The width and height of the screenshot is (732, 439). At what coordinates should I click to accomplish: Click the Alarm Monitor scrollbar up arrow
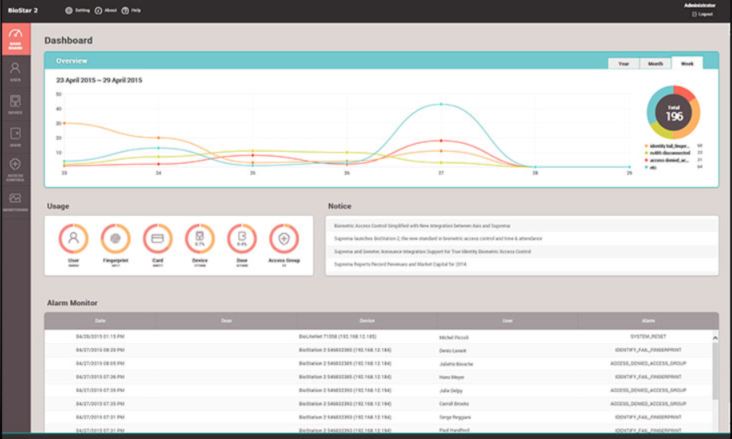[x=714, y=338]
